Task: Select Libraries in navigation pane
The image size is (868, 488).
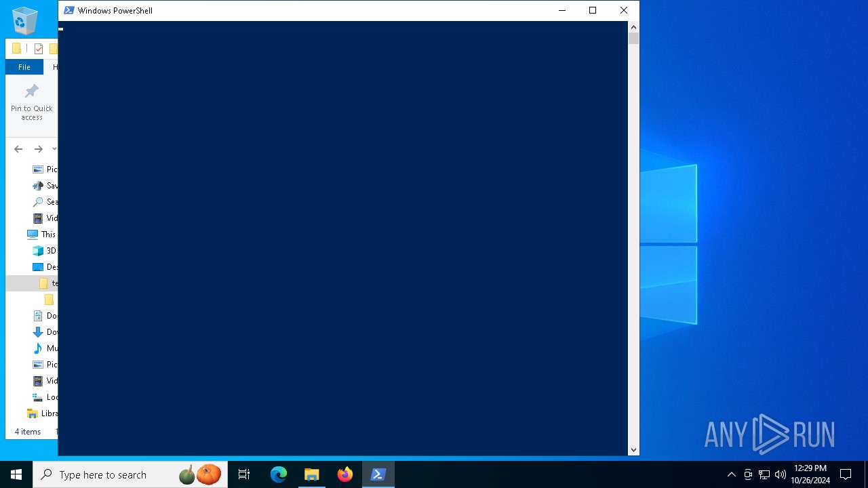Action: tap(42, 413)
